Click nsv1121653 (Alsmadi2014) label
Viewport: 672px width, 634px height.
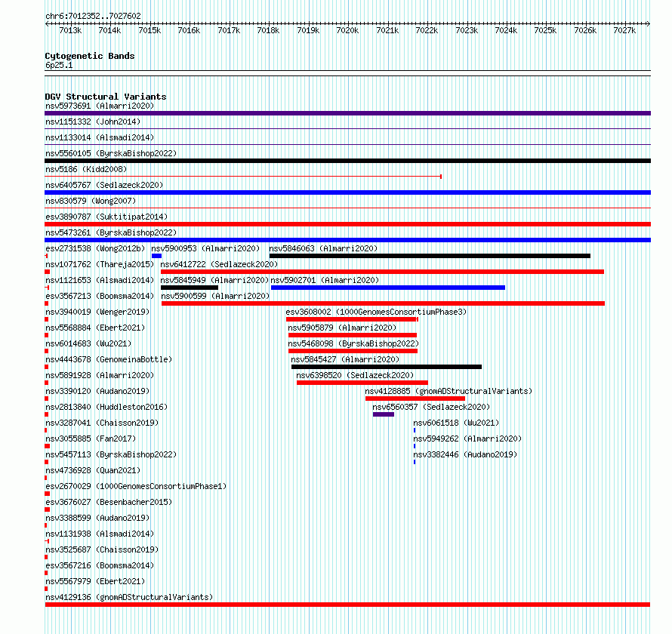[100, 280]
